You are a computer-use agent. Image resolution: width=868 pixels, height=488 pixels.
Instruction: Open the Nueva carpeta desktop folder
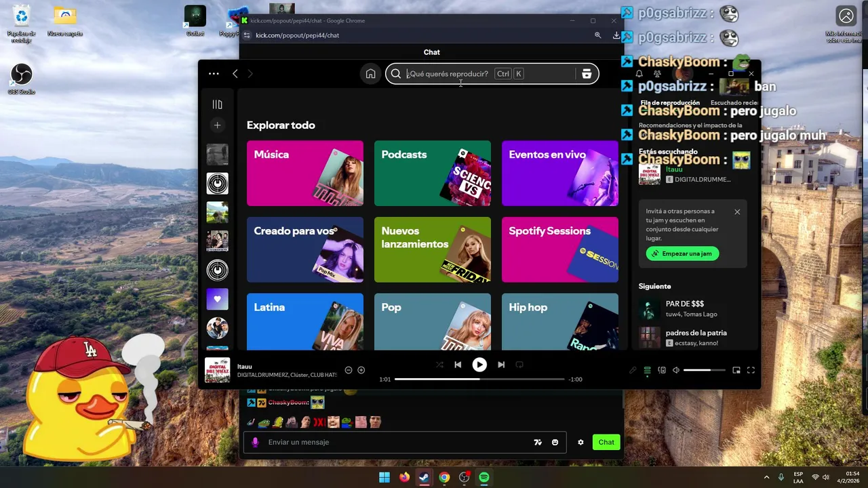coord(65,20)
